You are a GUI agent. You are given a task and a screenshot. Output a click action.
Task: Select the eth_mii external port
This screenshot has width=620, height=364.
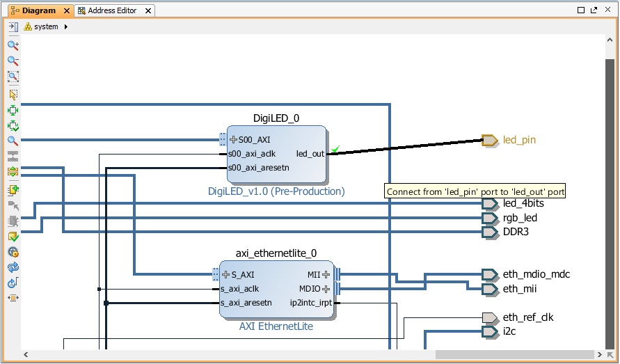click(489, 289)
